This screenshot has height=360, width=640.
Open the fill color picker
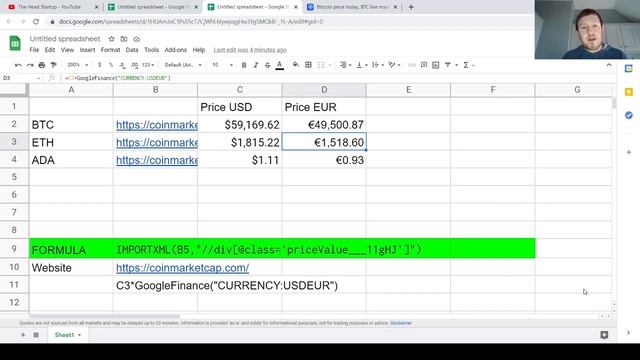pyautogui.click(x=296, y=65)
